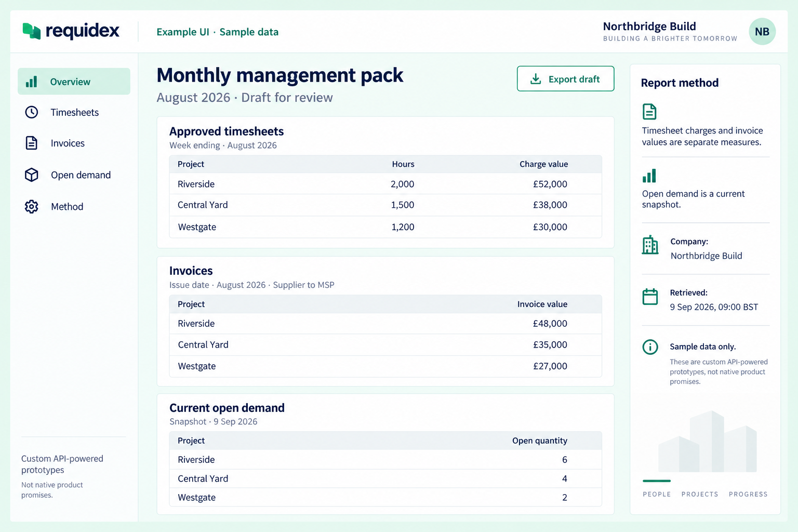The width and height of the screenshot is (798, 532).
Task: Select Riverside row in Approved timesheets
Action: [x=385, y=184]
